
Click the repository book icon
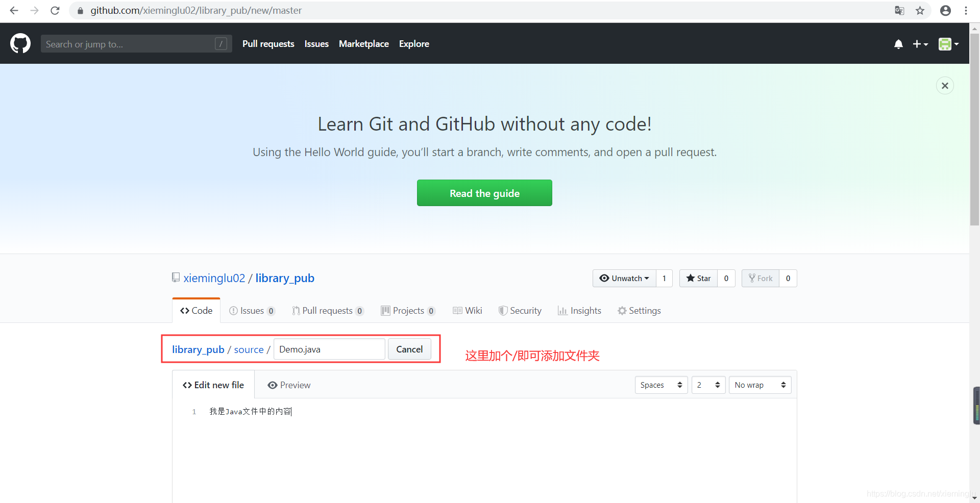pyautogui.click(x=176, y=278)
